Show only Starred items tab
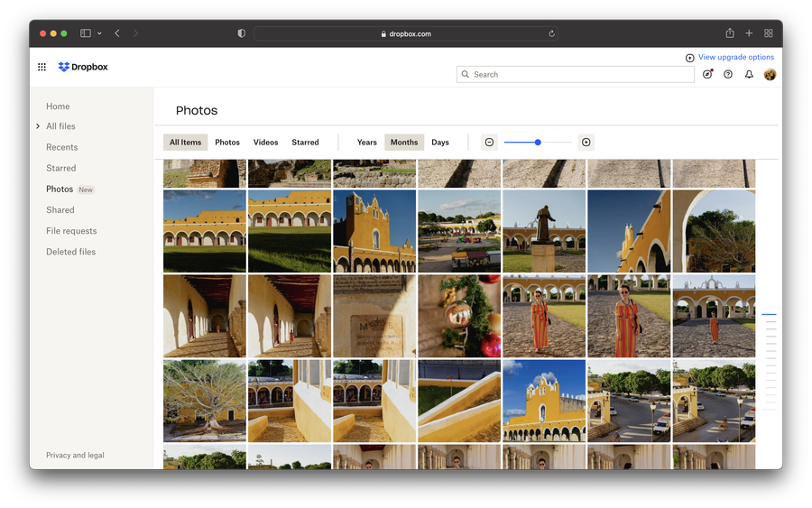This screenshot has height=508, width=812. 305,142
